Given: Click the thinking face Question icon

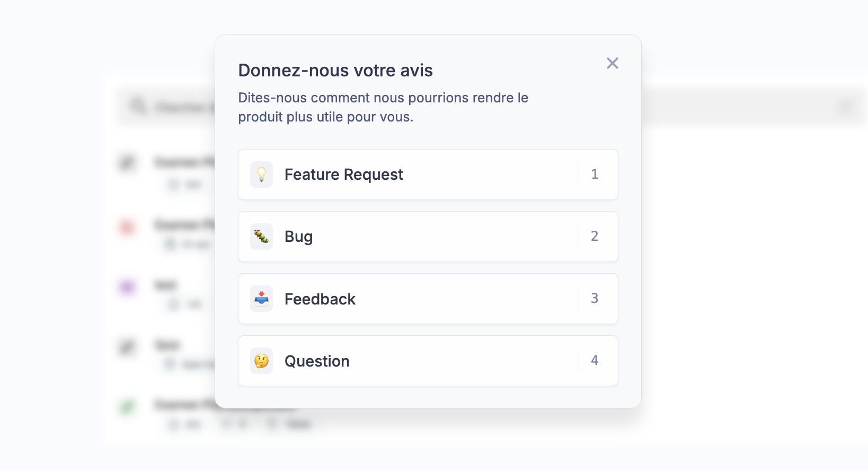Looking at the screenshot, I should [261, 361].
